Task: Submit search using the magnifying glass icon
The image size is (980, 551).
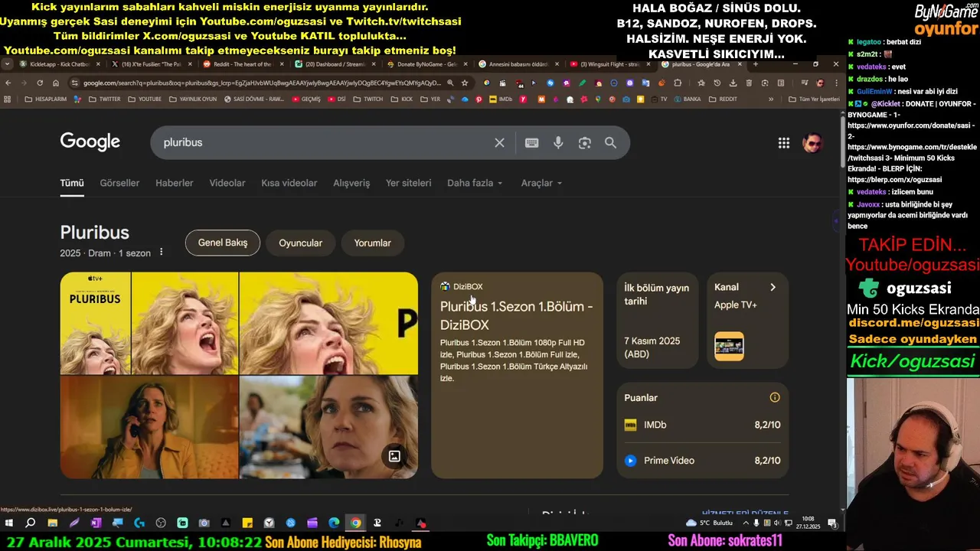Action: (610, 142)
